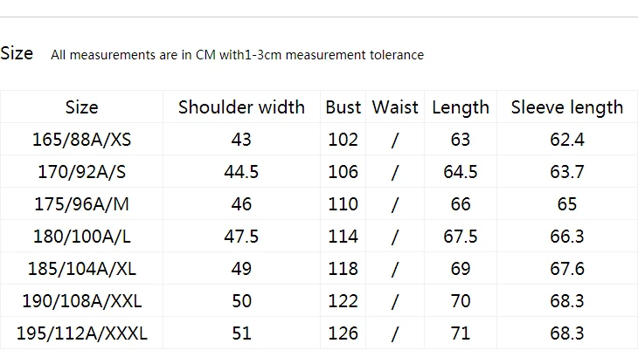Select the 185/104A/XL size cell
638x364 pixels.
pyautogui.click(x=82, y=269)
